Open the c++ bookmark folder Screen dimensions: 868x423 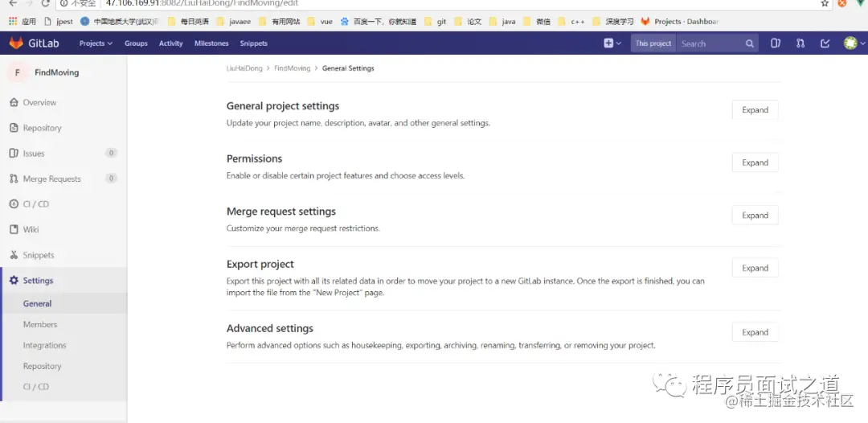(572, 22)
